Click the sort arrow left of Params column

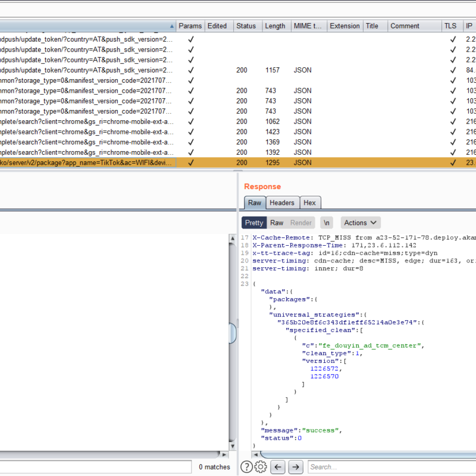tap(172, 26)
